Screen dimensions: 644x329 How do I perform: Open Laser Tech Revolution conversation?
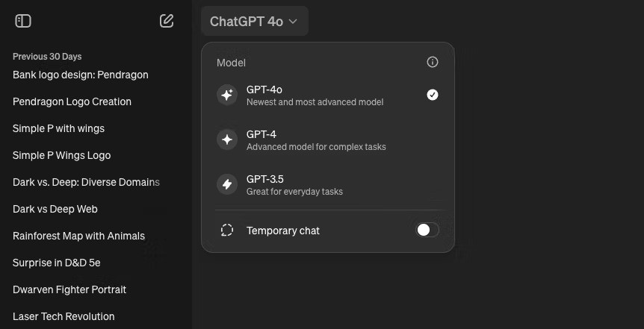click(x=64, y=316)
